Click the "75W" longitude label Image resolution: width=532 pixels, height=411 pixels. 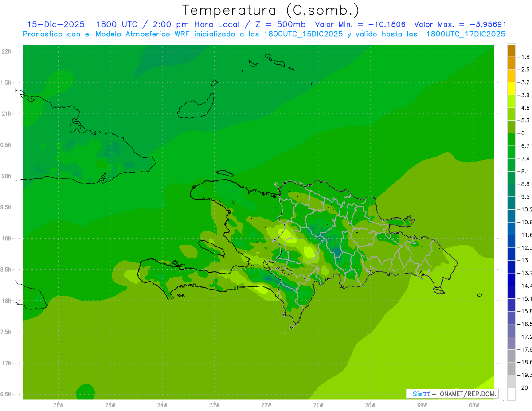(110, 405)
